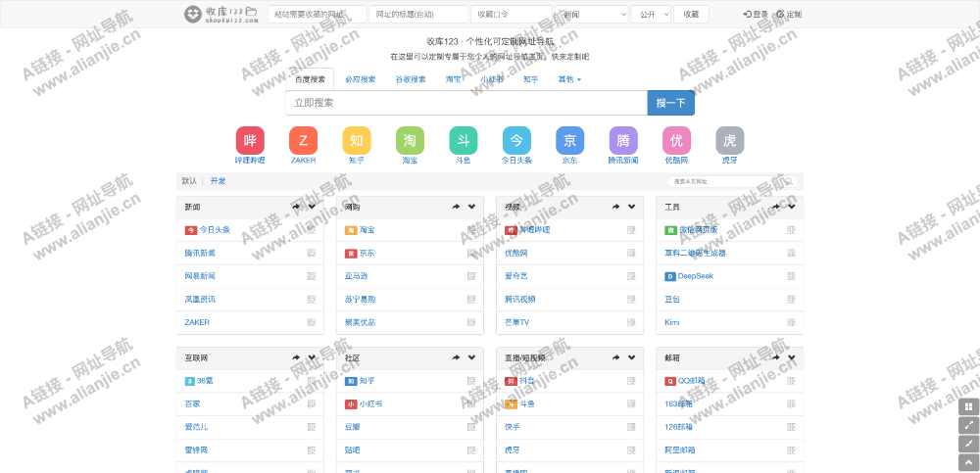Open the green 淘宝 shortcut icon
This screenshot has width=980, height=473.
pyautogui.click(x=410, y=141)
